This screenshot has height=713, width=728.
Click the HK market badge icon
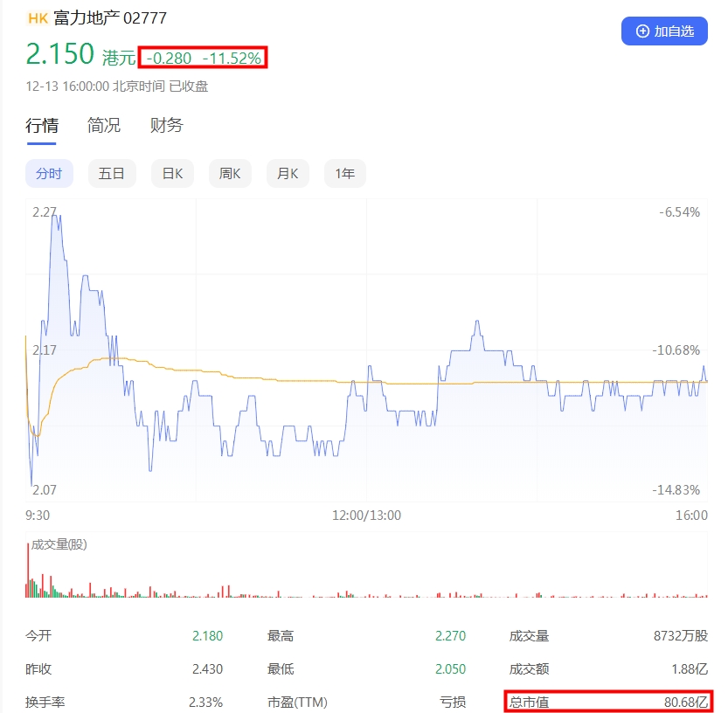click(x=38, y=17)
